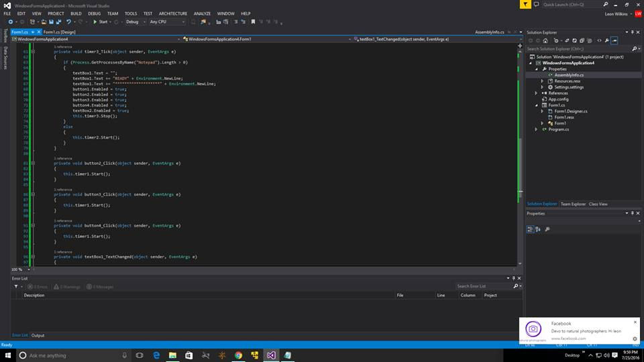Select App.config in Solution Explorer
This screenshot has height=362, width=644.
558,99
